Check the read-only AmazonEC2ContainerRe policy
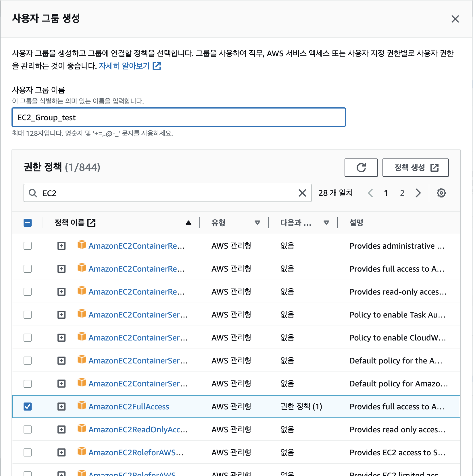 [28, 292]
